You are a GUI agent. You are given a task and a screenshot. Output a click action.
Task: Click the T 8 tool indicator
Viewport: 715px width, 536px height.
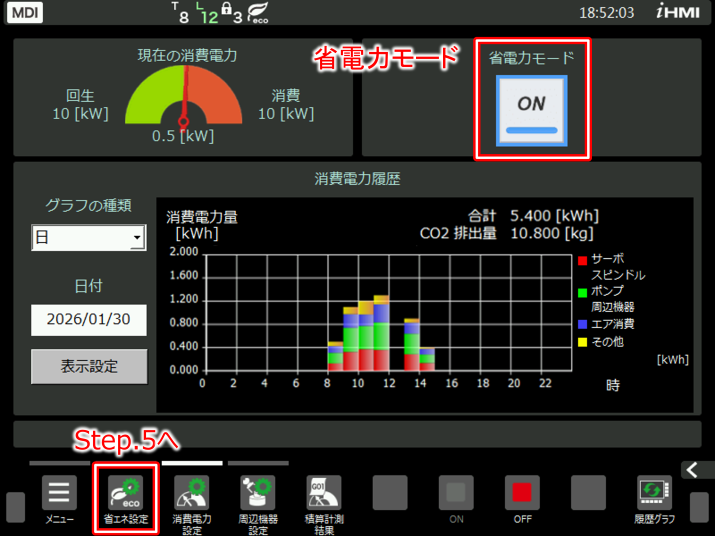point(180,13)
